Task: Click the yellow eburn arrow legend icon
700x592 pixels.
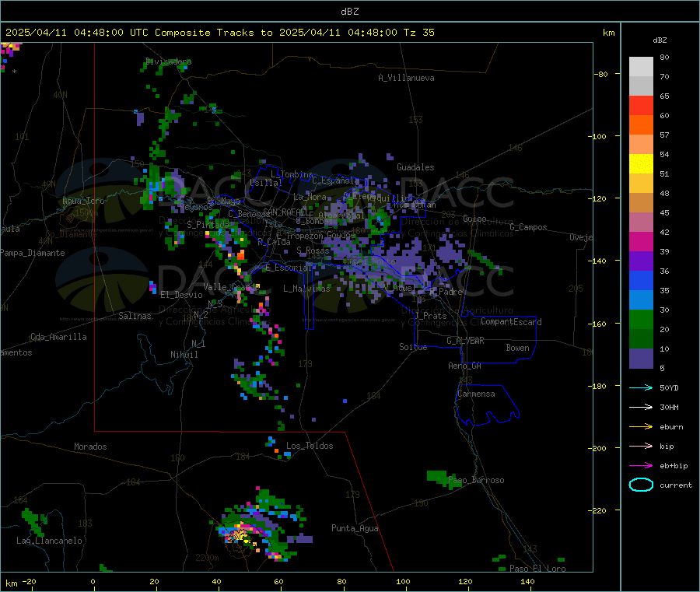Action: [641, 427]
